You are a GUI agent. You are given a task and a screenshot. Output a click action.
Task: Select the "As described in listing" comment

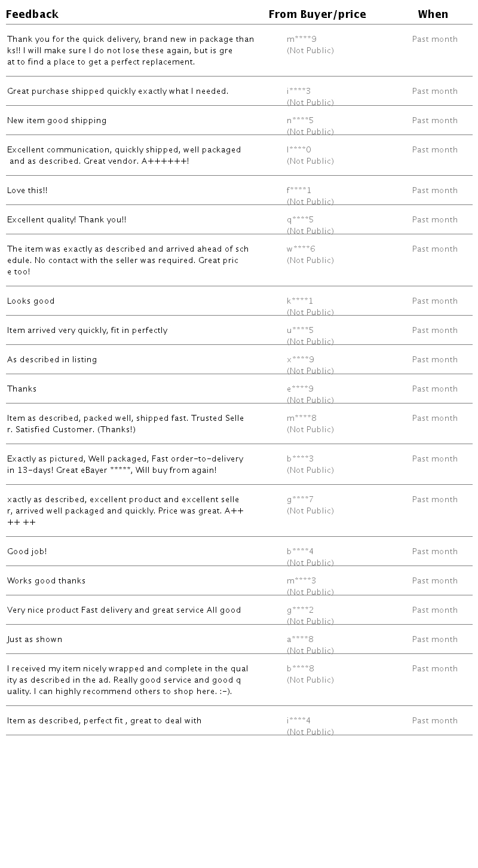(52, 360)
